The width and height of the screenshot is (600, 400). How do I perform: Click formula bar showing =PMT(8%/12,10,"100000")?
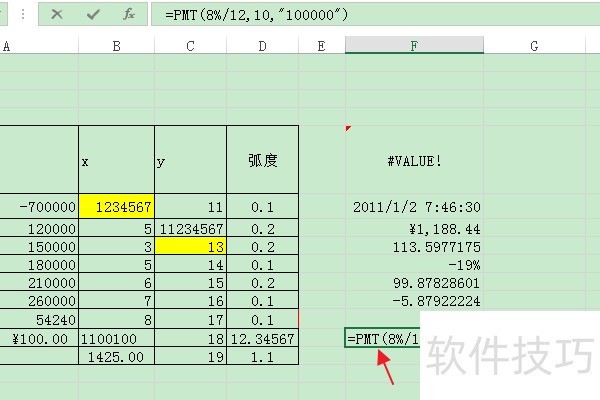[375, 15]
